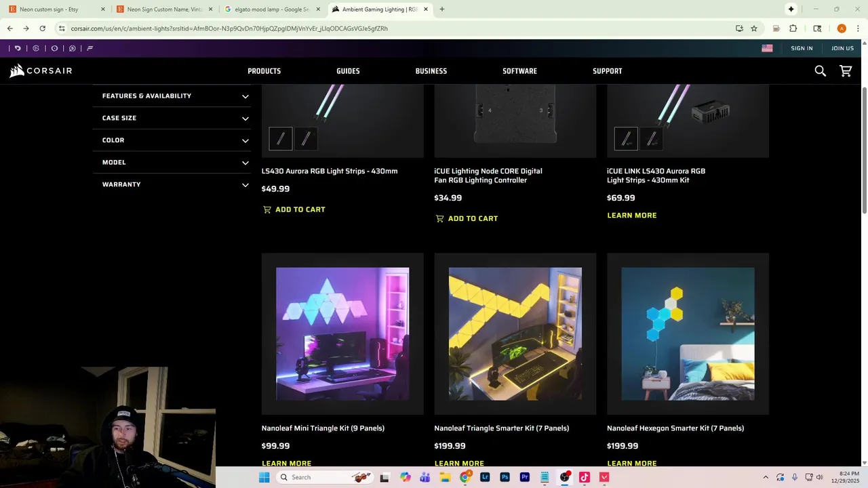
Task: Open the Chrome extensions puzzle icon
Action: [x=793, y=28]
